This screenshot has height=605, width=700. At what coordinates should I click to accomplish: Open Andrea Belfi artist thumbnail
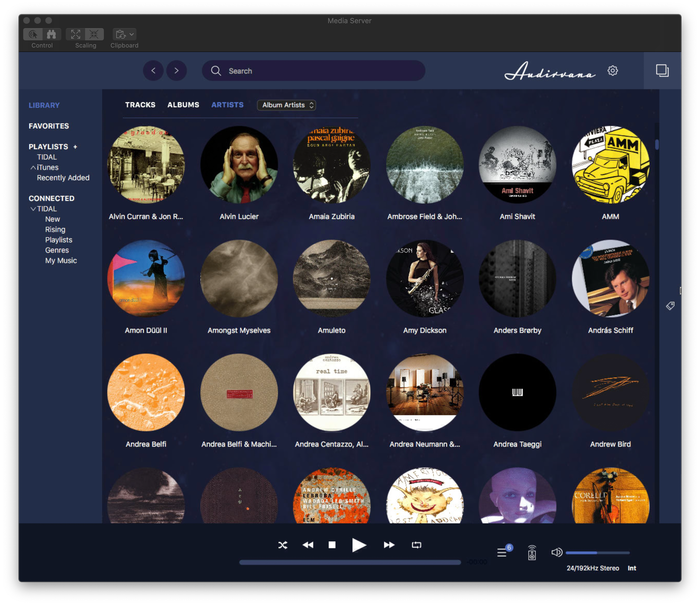click(146, 393)
